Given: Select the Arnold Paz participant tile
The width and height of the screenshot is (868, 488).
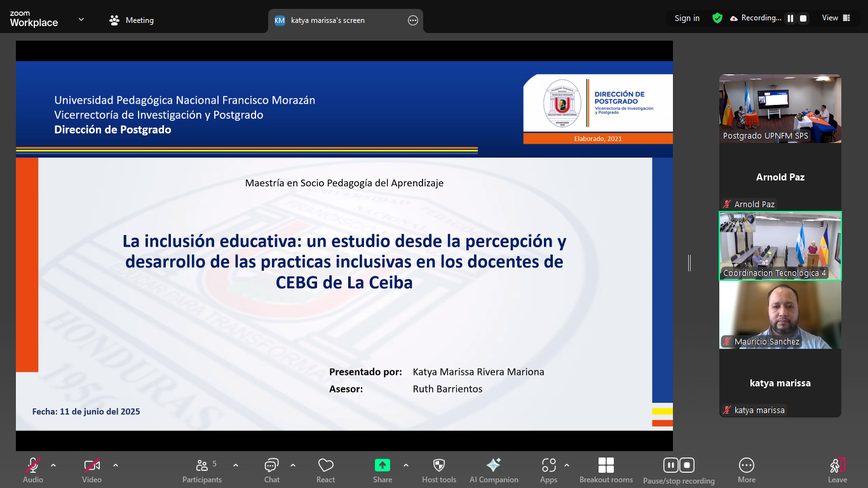Looking at the screenshot, I should point(780,177).
